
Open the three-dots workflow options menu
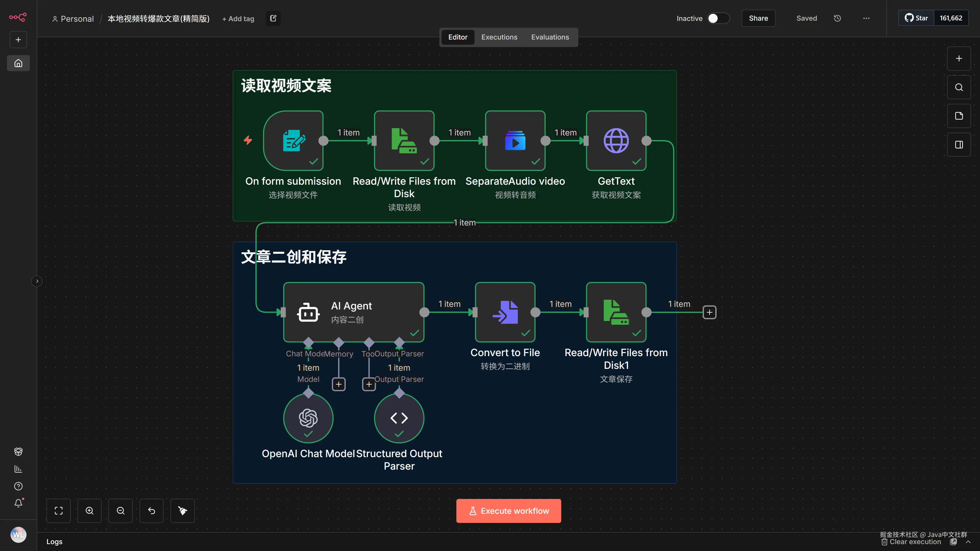(866, 18)
